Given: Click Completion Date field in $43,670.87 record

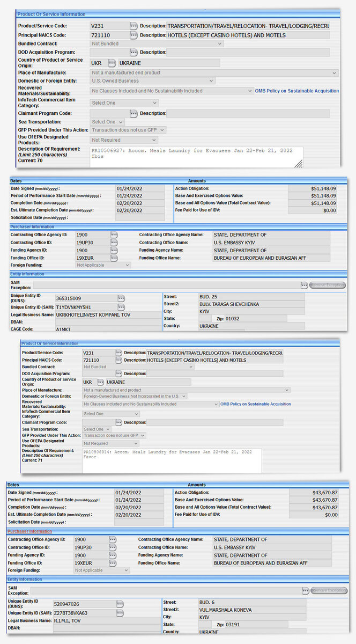Looking at the screenshot, I should click(139, 507).
